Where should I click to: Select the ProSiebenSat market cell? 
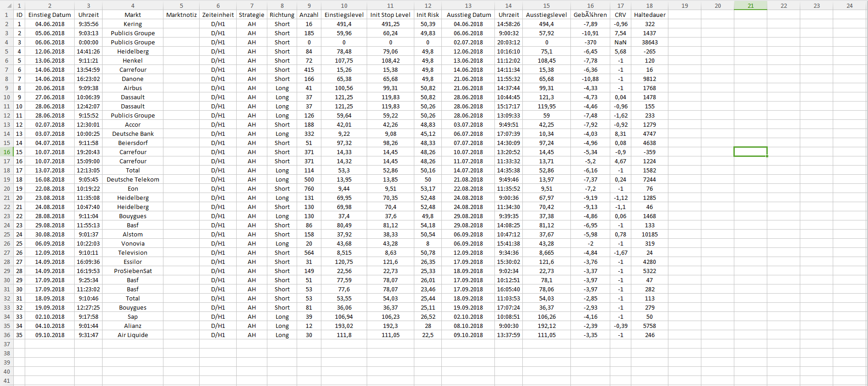pyautogui.click(x=133, y=271)
